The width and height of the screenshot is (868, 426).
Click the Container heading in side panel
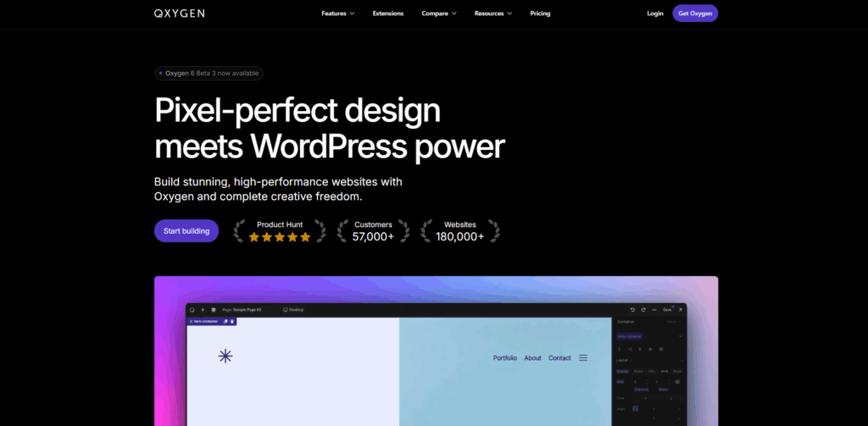coord(626,322)
